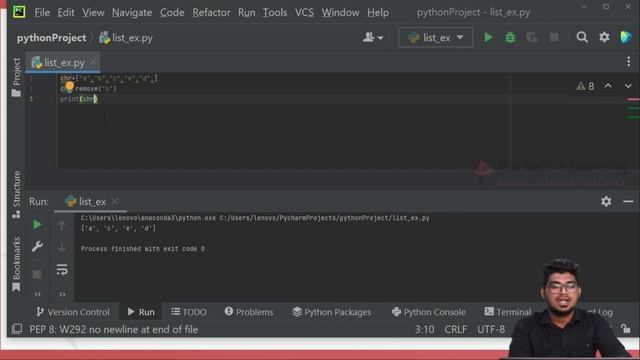Click the pythonProject breadcrumb
640x360 pixels.
click(x=51, y=38)
